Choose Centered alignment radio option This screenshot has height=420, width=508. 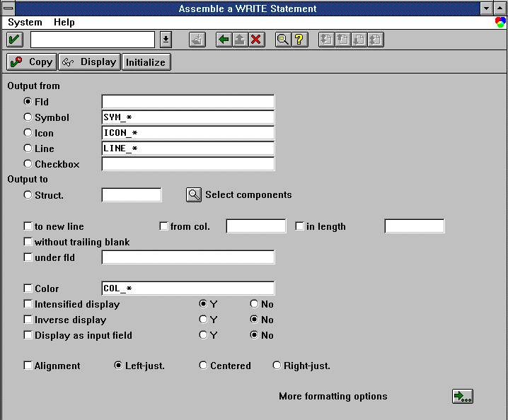click(x=204, y=366)
